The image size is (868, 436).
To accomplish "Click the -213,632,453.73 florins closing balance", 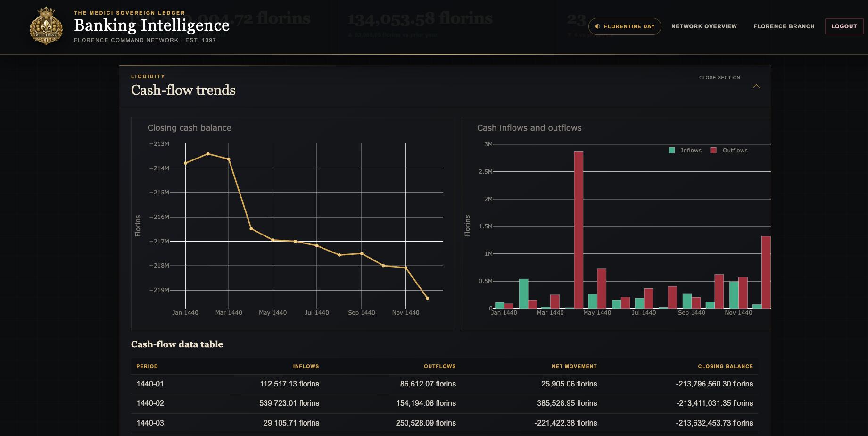I will point(714,423).
